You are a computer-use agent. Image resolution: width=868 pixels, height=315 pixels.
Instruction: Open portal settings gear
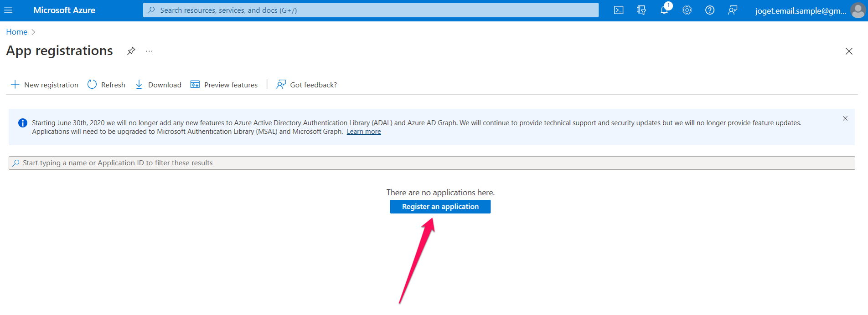click(x=687, y=10)
